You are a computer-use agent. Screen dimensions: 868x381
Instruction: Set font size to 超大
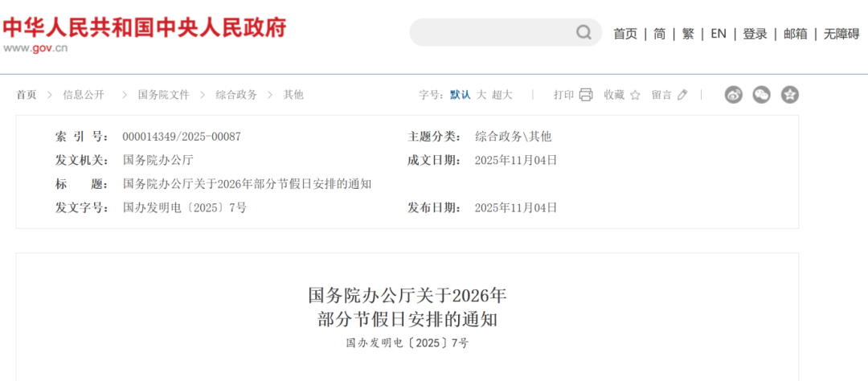(x=502, y=95)
